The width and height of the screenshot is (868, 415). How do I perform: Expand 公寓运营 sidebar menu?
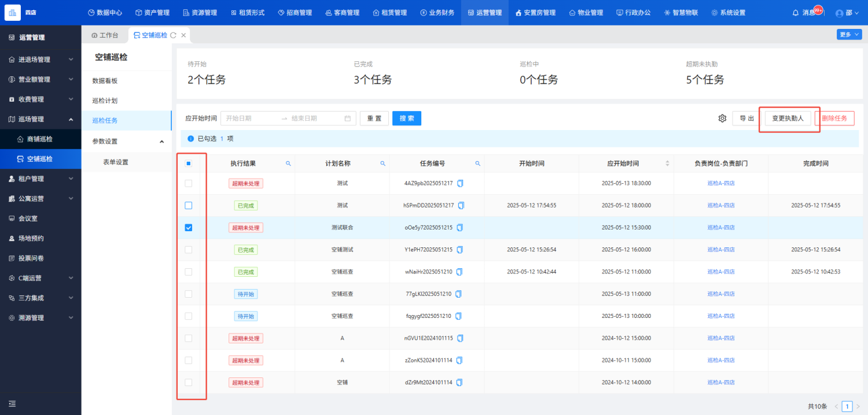coord(41,198)
